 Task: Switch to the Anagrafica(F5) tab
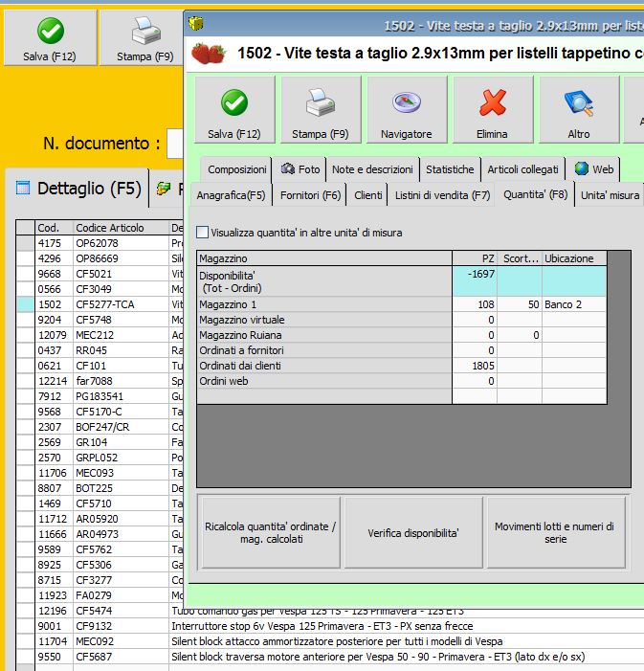(231, 195)
